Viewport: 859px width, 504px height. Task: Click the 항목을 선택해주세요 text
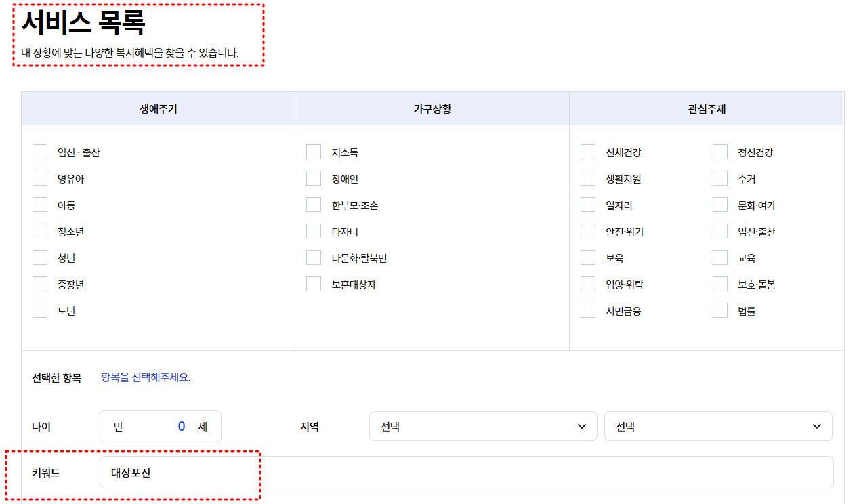tap(146, 377)
